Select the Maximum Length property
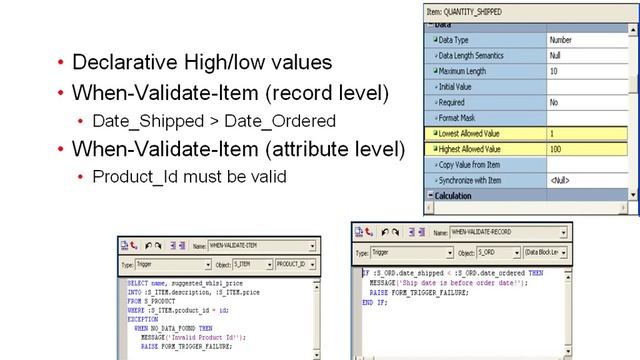640x360 pixels. [x=486, y=71]
